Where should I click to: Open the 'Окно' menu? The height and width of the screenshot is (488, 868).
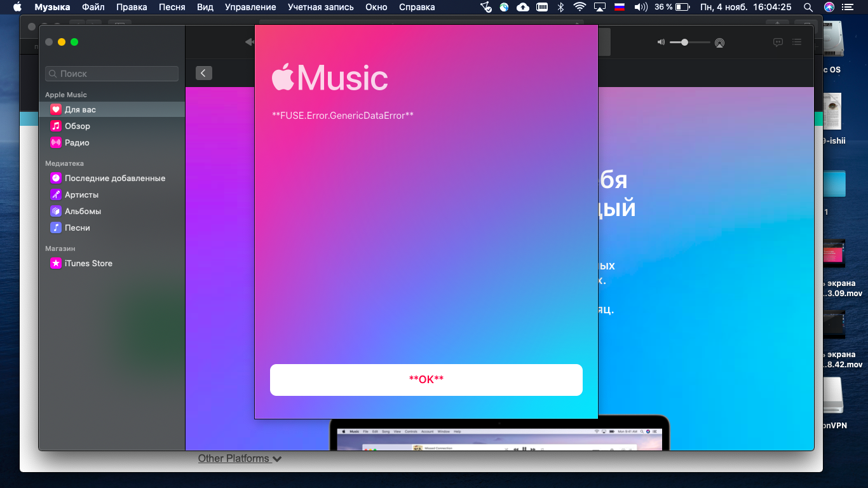pyautogui.click(x=377, y=7)
